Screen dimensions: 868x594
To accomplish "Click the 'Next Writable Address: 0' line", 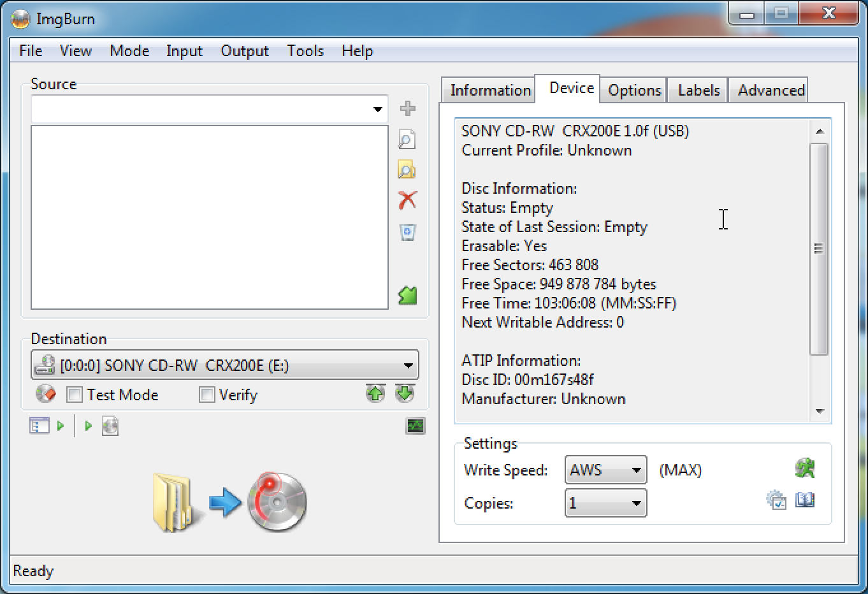I will tap(543, 322).
